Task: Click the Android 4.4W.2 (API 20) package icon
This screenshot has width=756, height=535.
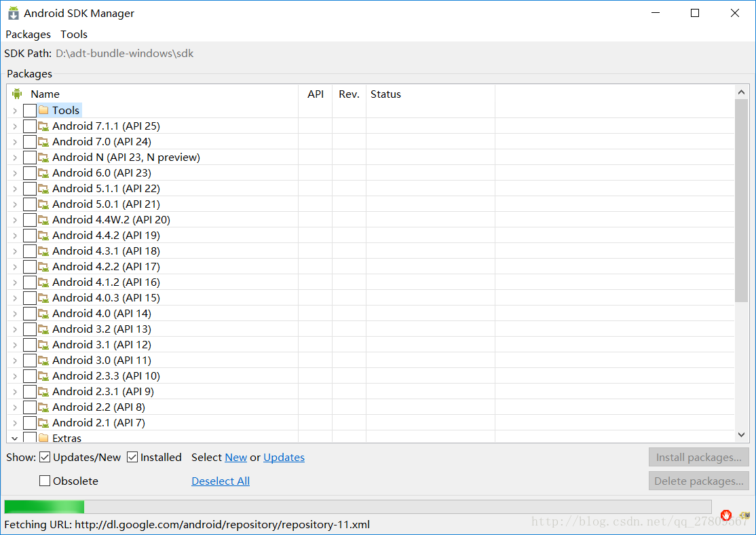Action: pyautogui.click(x=43, y=220)
